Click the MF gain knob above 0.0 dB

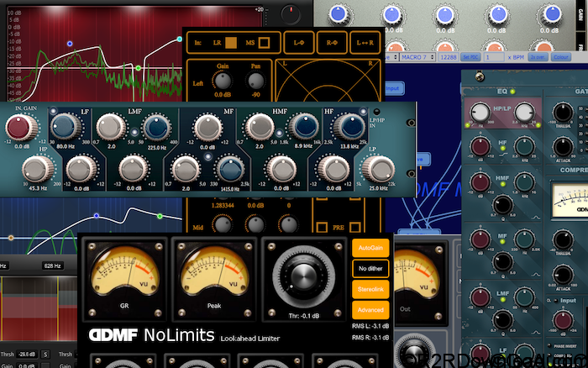(207, 128)
